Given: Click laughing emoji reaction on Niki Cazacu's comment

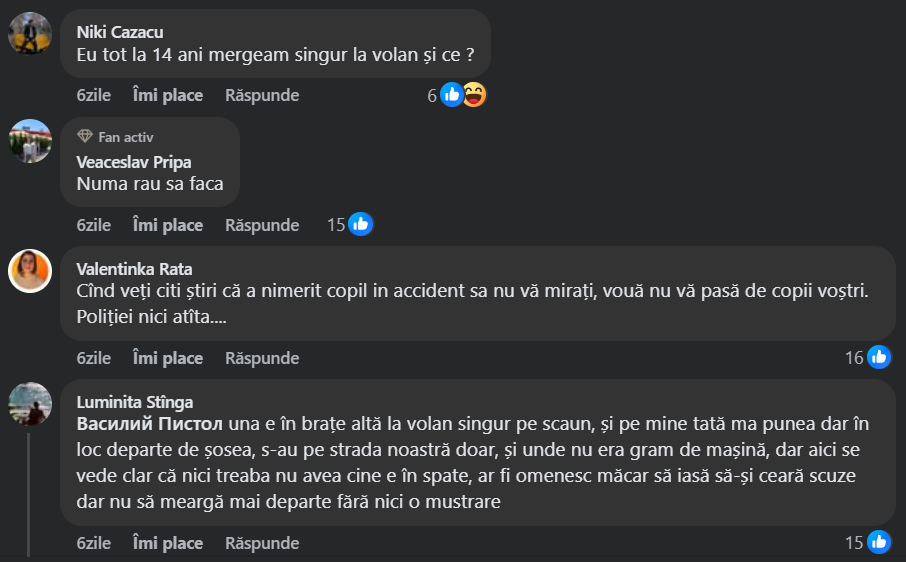Looking at the screenshot, I should [473, 95].
